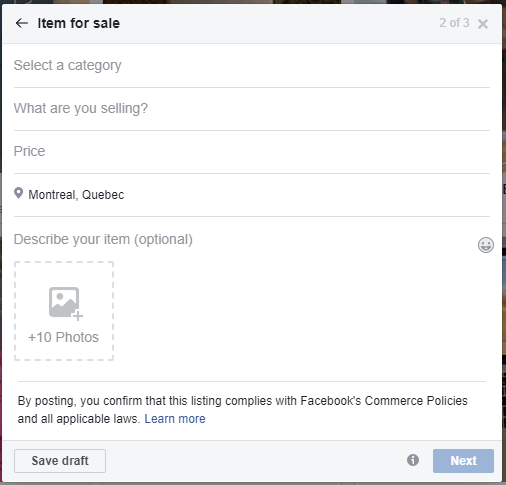Open the Select a category field

coord(252,65)
